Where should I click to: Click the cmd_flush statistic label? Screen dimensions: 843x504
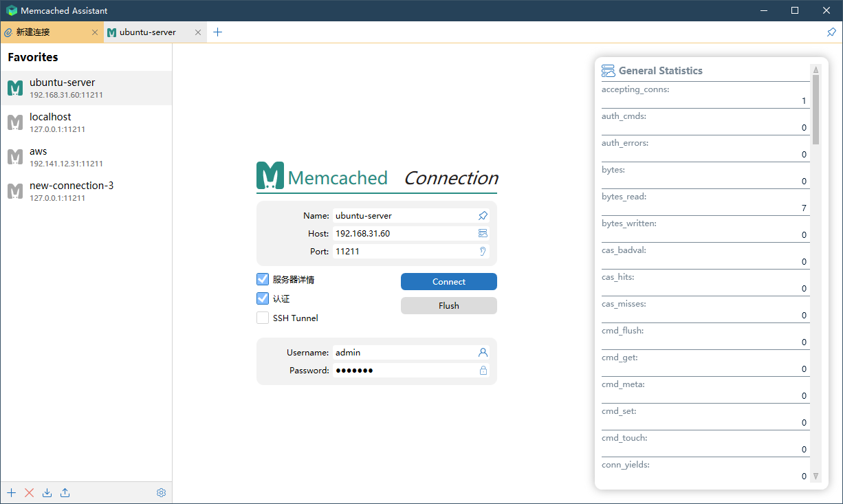(622, 331)
